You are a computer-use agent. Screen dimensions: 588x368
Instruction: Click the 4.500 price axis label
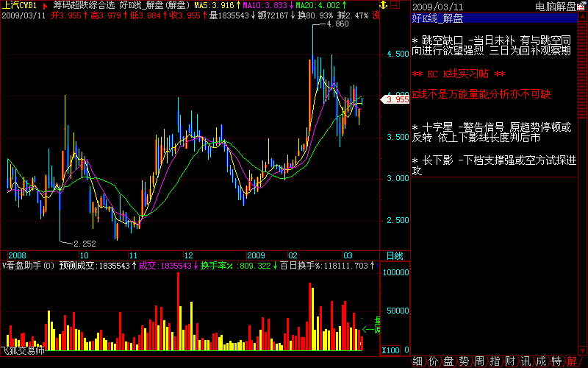click(398, 54)
